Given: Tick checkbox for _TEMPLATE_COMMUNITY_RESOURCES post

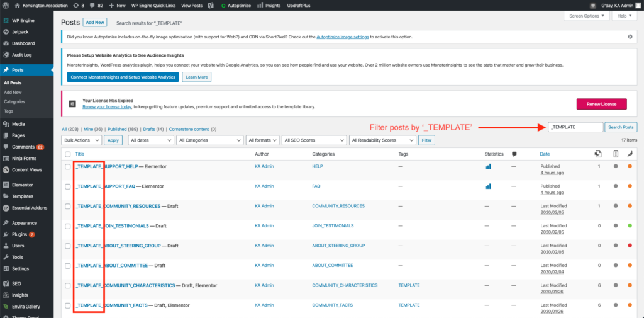Looking at the screenshot, I should coord(68,206).
